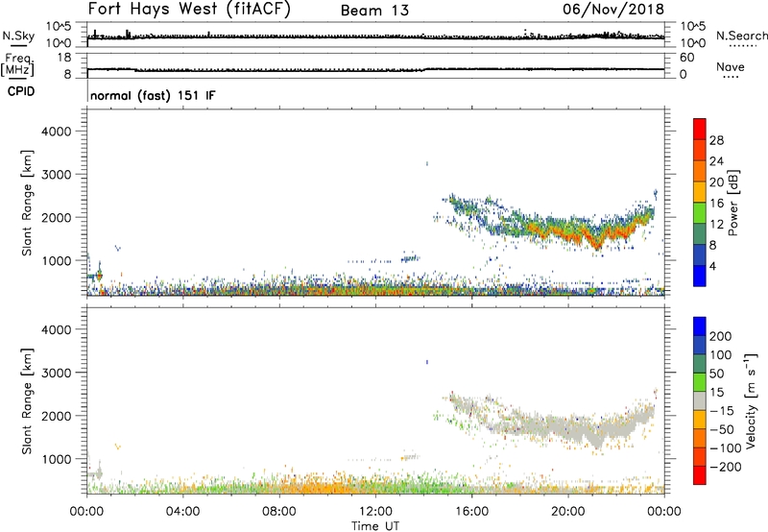Click the '12:00' time tick label
Image resolution: width=768 pixels, height=532 pixels.
click(x=375, y=512)
